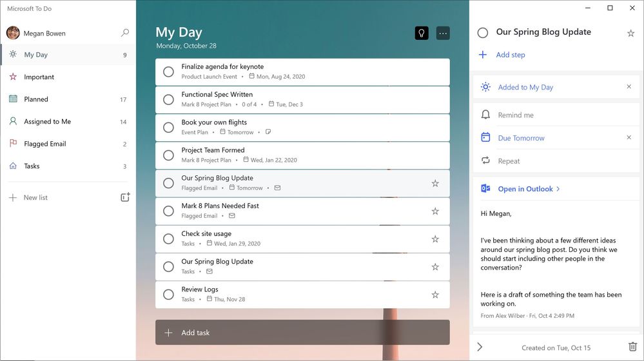Click the Add task input bar
The height and width of the screenshot is (361, 644).
302,332
